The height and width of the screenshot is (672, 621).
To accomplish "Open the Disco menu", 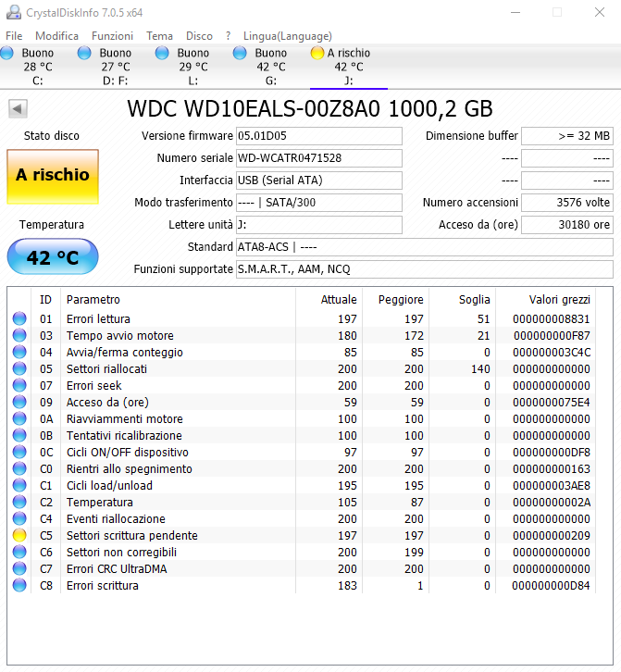I will pyautogui.click(x=199, y=36).
